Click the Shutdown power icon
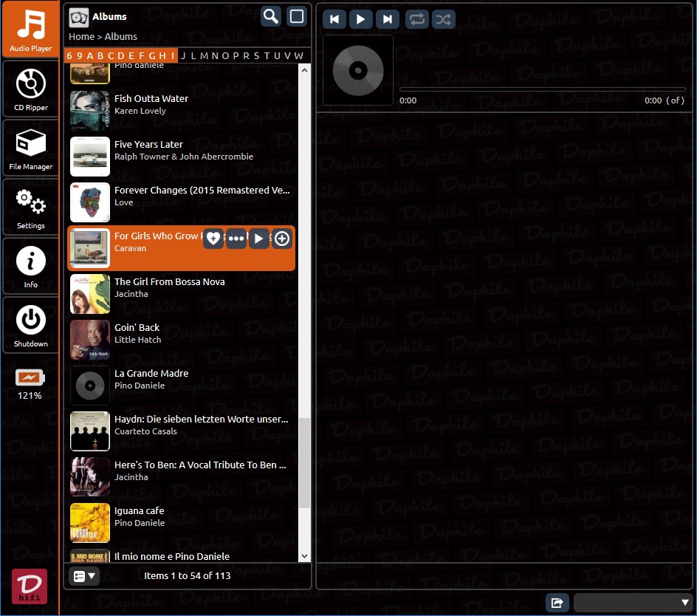This screenshot has width=697, height=616. pos(30,326)
